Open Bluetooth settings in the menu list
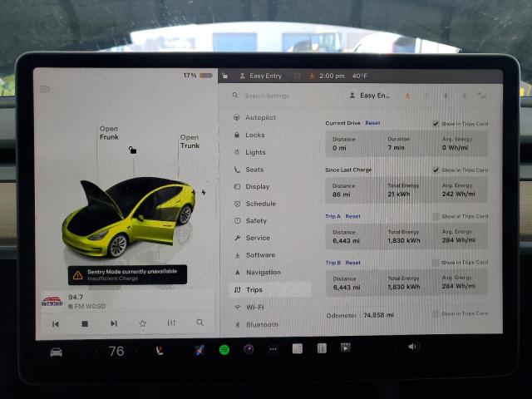The image size is (532, 399). (257, 325)
